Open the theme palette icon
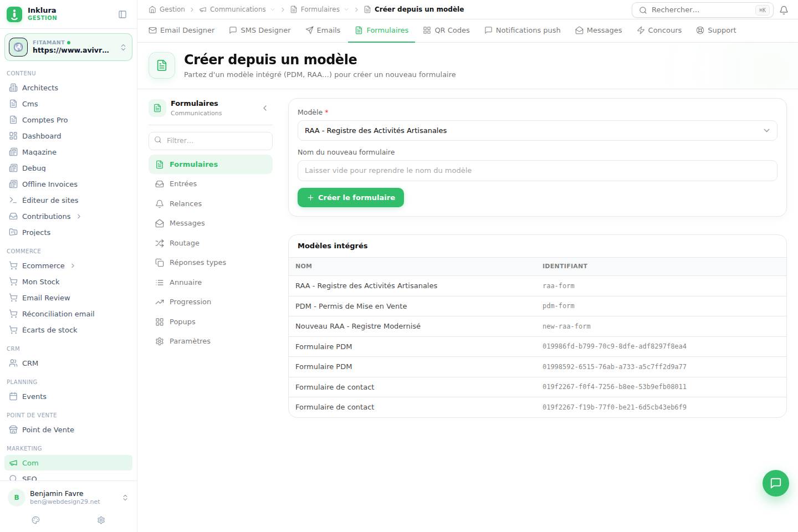The width and height of the screenshot is (798, 532). coord(36,520)
